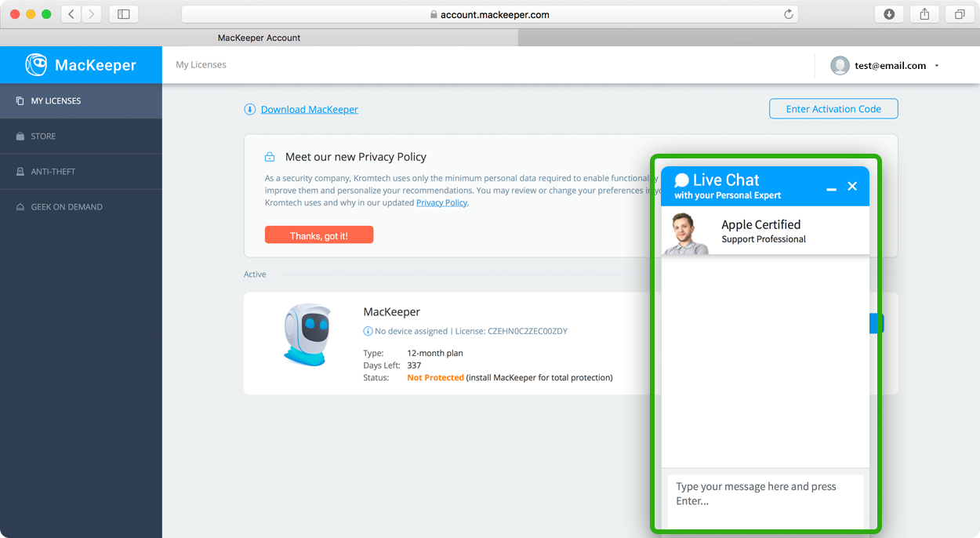Minimize the Live Chat window
980x538 pixels.
click(831, 187)
